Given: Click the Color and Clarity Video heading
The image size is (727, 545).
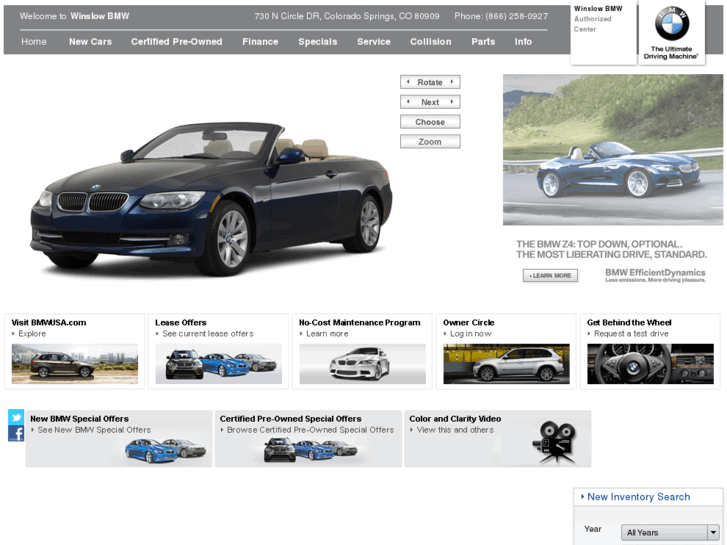Looking at the screenshot, I should pos(455,418).
